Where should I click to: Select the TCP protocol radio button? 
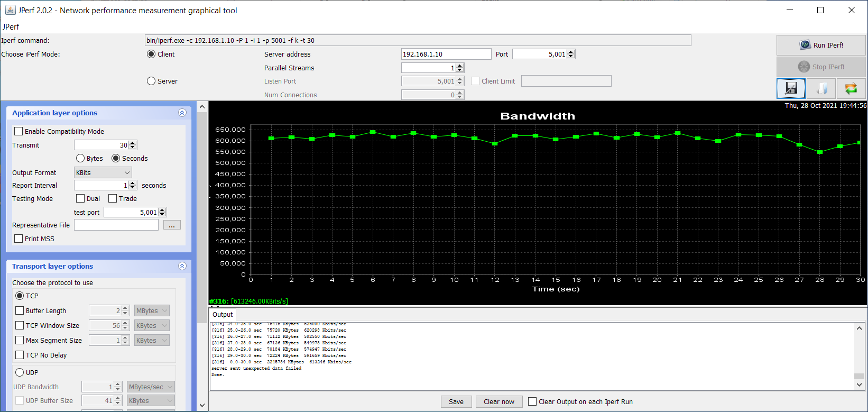click(20, 296)
